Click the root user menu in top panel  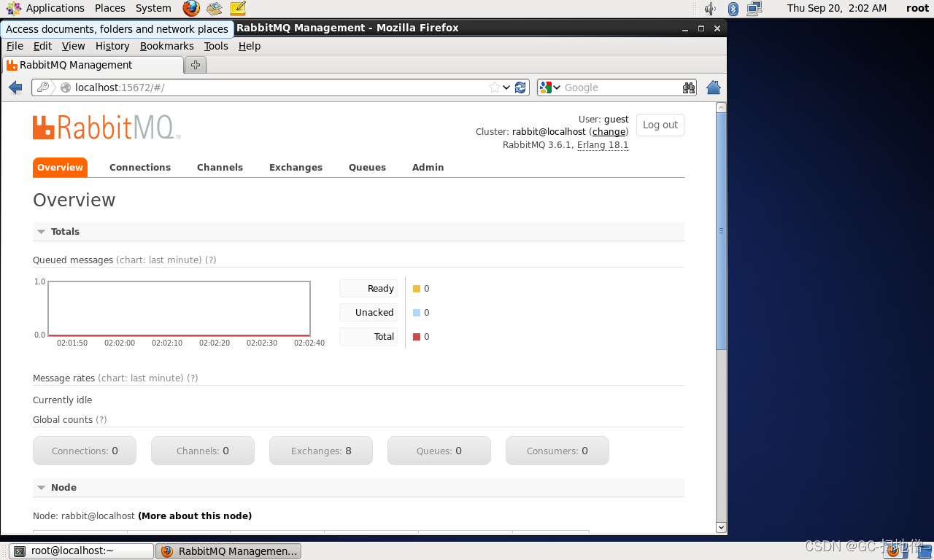pos(917,8)
